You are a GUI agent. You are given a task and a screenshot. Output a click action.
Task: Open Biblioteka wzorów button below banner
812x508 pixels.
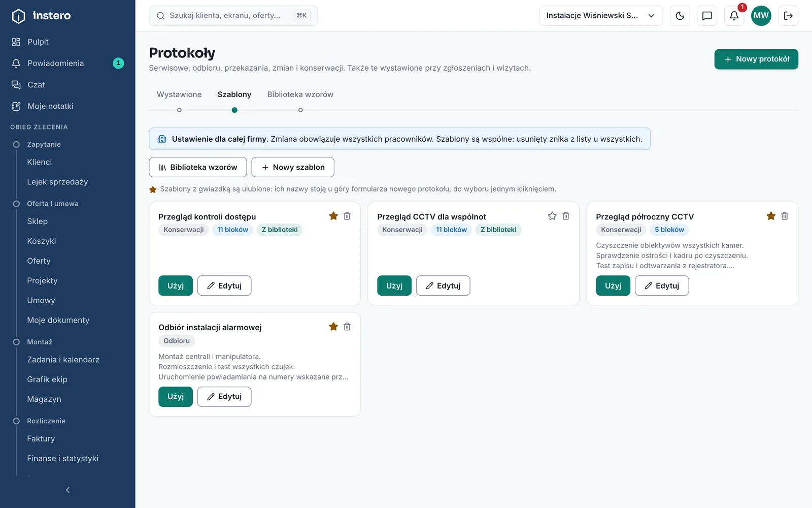(198, 167)
